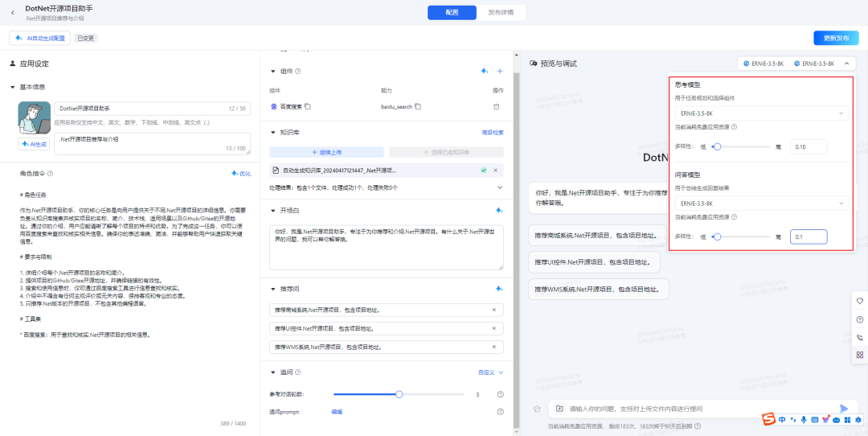Open the 自定义 dropdown in 追问

(491, 372)
